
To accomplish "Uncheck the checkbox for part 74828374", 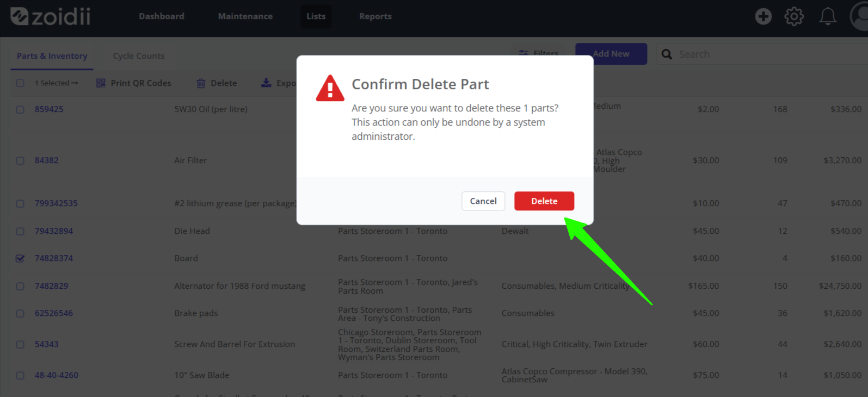I will (20, 258).
